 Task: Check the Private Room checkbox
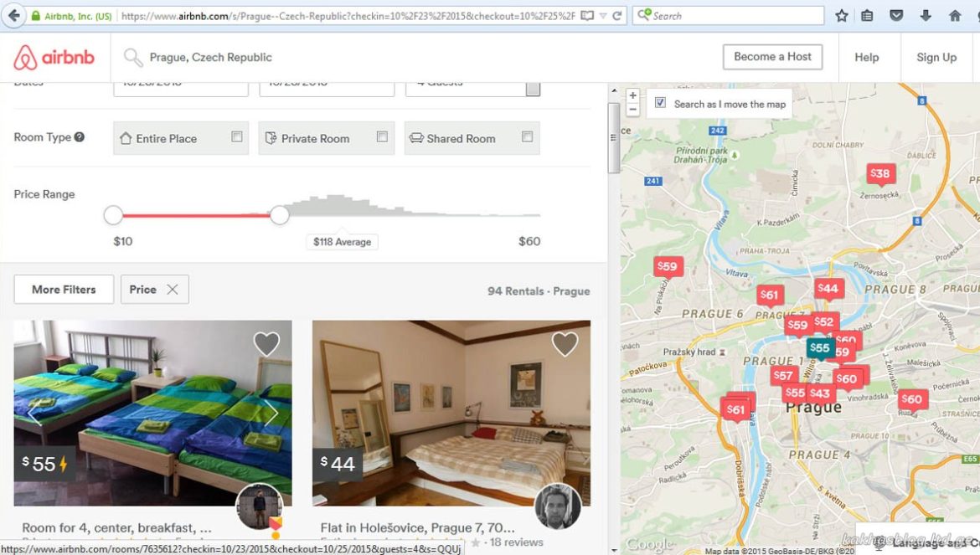click(x=382, y=136)
